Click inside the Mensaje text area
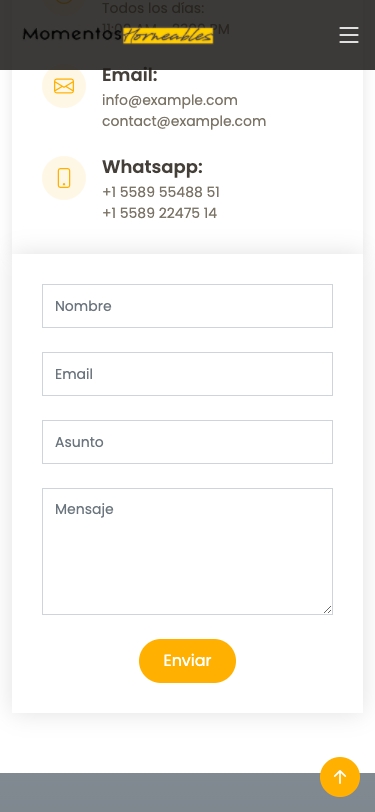Screen dimensions: 375x812 pos(188,552)
